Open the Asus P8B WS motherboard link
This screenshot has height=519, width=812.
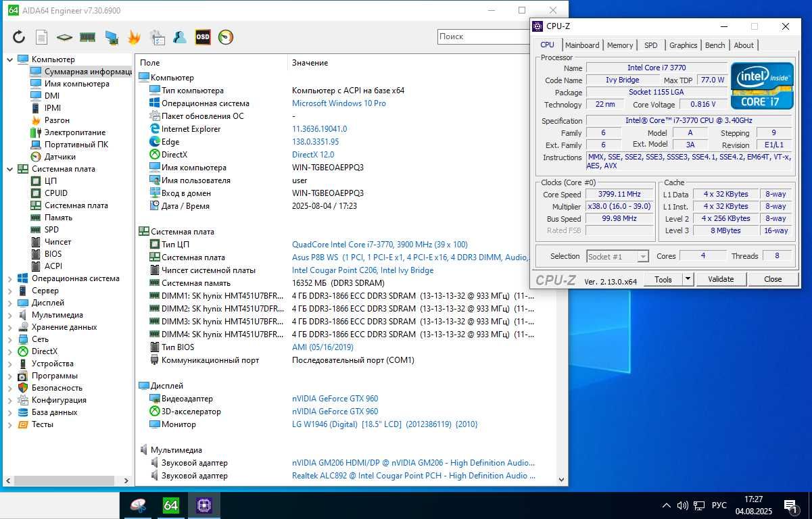click(x=410, y=257)
